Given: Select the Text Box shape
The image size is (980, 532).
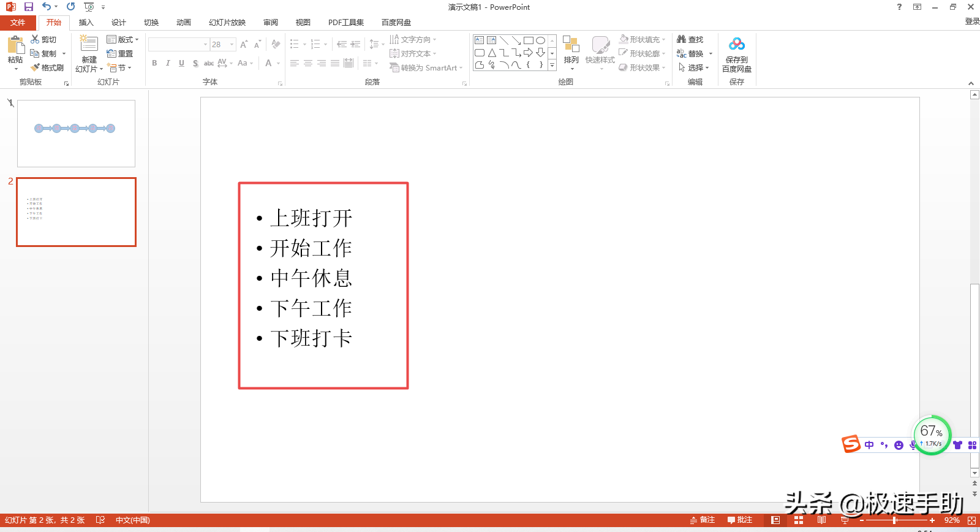Looking at the screenshot, I should (x=479, y=40).
